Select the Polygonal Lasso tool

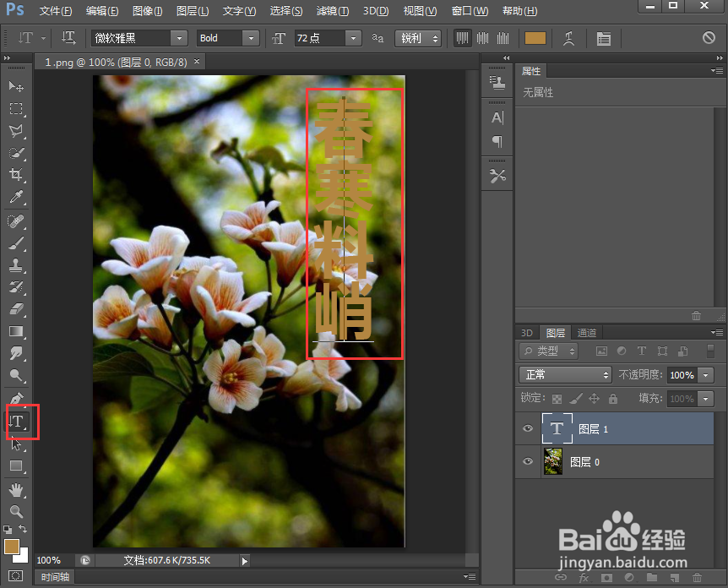click(16, 131)
